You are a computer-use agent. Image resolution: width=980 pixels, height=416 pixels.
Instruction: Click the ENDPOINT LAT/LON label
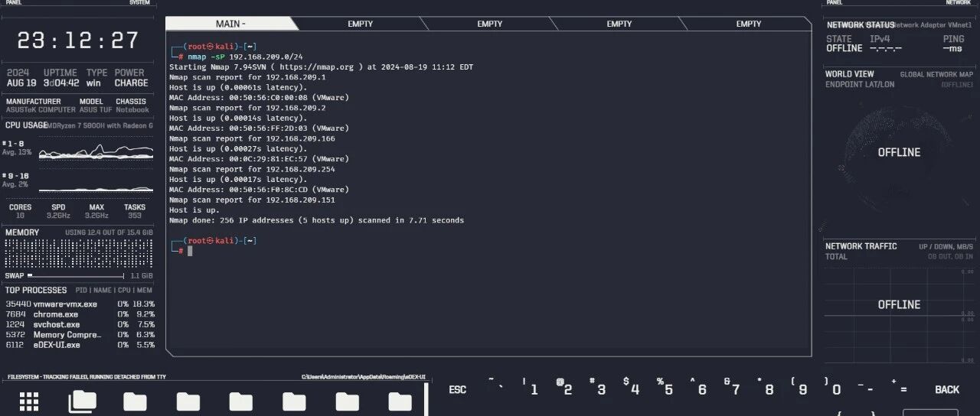click(x=860, y=84)
